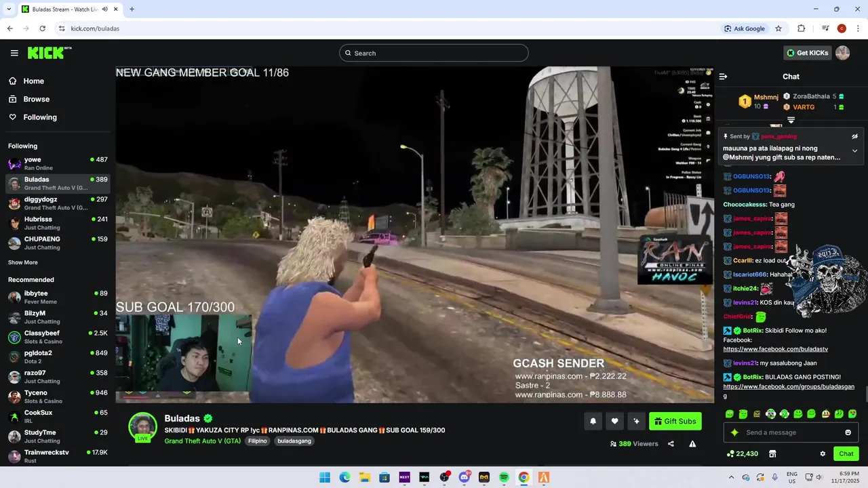The image size is (868, 488).
Task: Hide the pinned chat message
Action: click(x=854, y=136)
